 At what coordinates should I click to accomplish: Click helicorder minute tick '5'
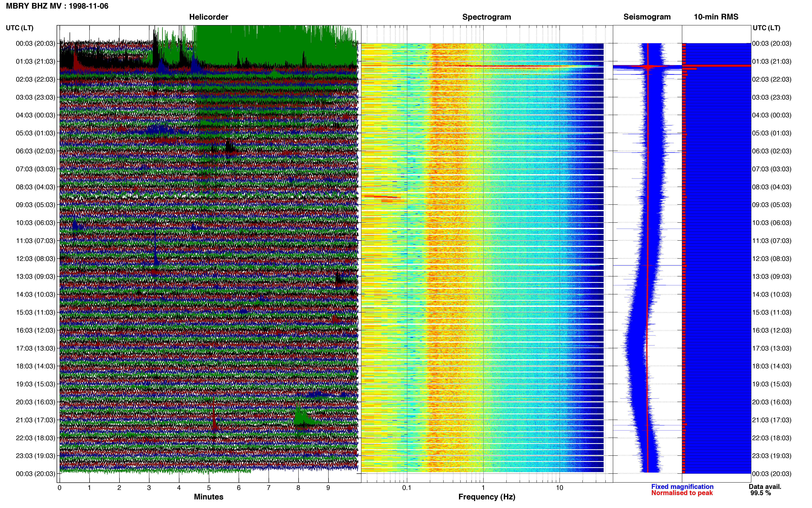tap(209, 488)
